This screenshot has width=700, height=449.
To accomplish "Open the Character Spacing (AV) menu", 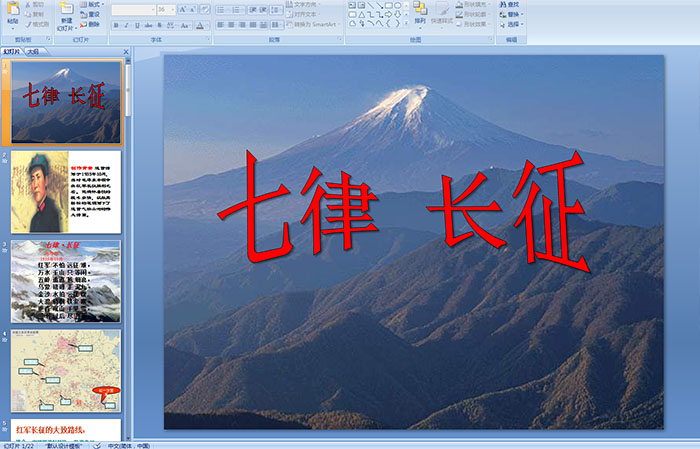I will pyautogui.click(x=171, y=25).
